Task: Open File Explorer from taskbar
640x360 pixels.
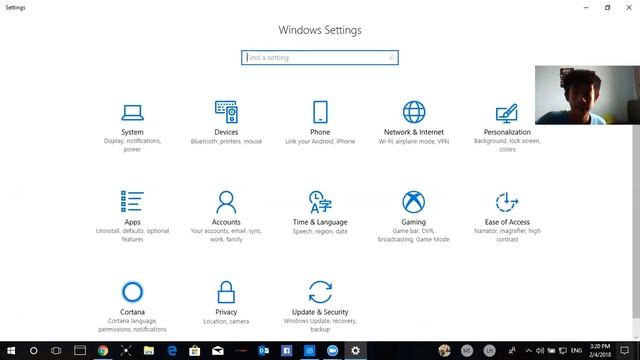Action: 149,351
